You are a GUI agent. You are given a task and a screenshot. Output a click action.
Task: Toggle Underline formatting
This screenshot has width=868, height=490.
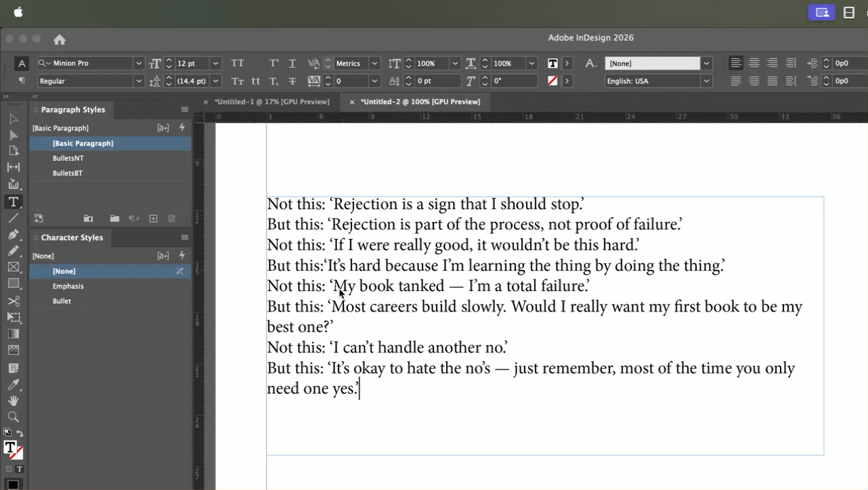coord(292,63)
